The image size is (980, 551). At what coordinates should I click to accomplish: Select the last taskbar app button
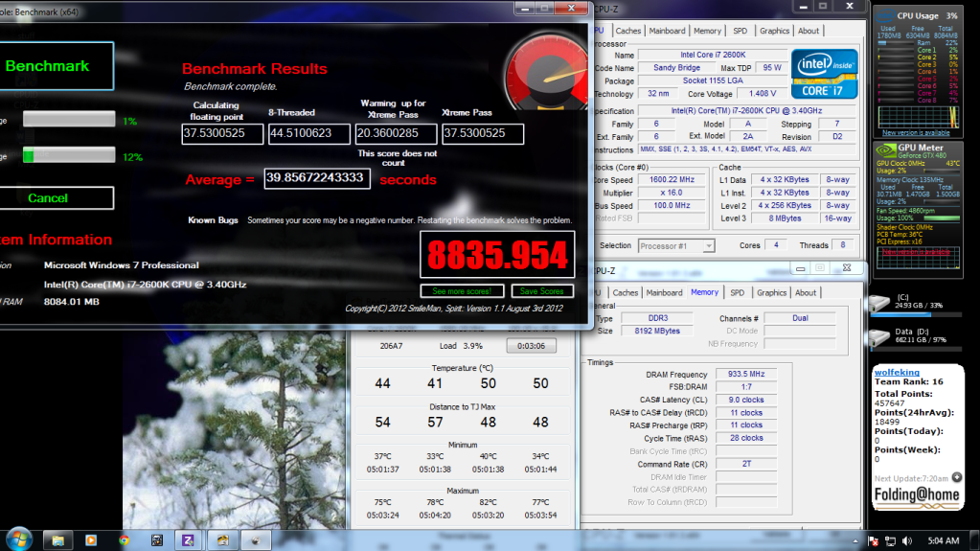click(x=255, y=540)
